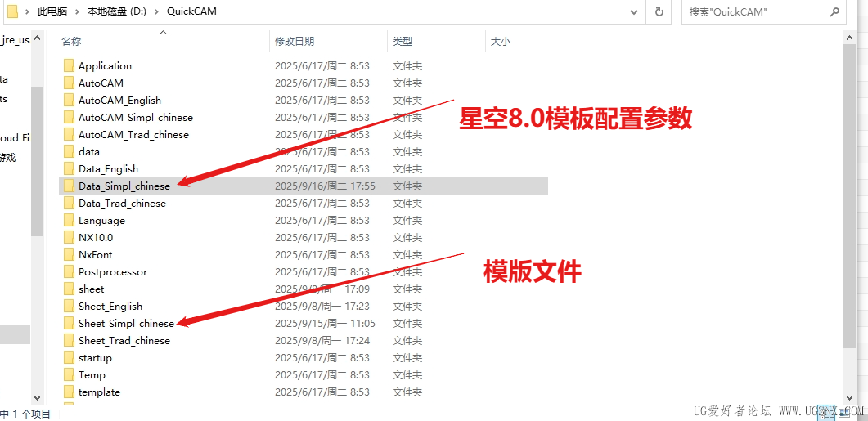Image resolution: width=868 pixels, height=421 pixels.
Task: Select the Language folder name
Action: pos(102,220)
